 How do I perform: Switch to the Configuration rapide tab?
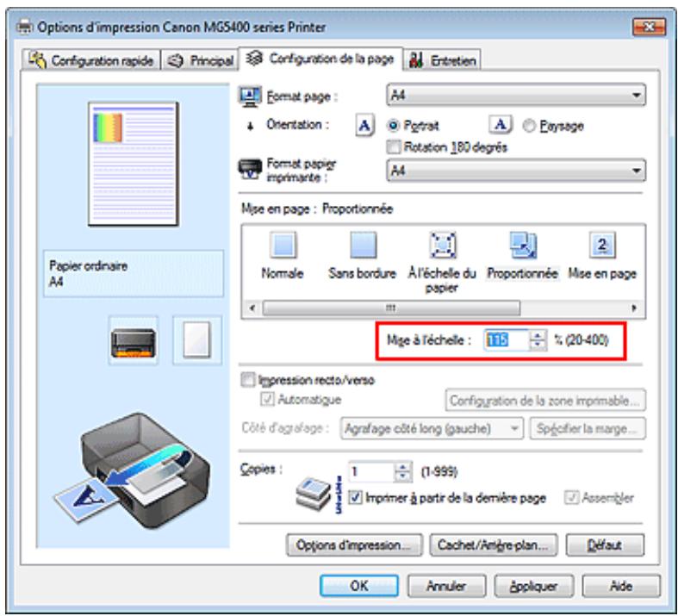tap(91, 60)
